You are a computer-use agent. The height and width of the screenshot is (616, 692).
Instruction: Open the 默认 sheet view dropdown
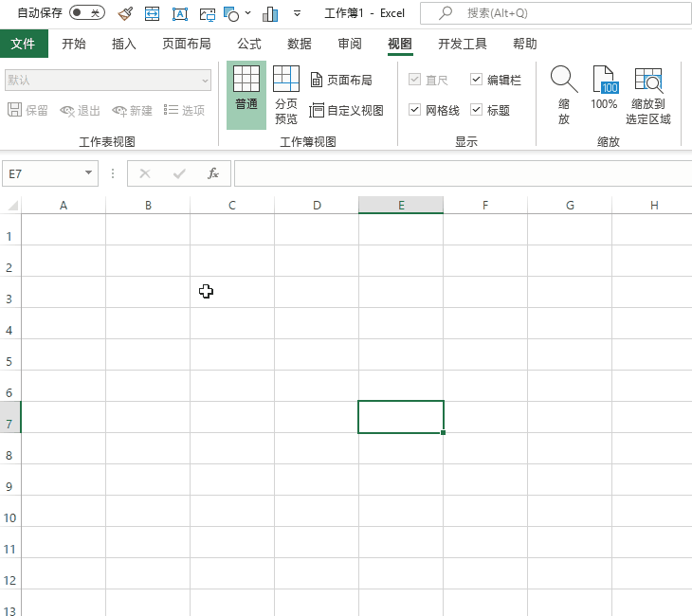108,81
